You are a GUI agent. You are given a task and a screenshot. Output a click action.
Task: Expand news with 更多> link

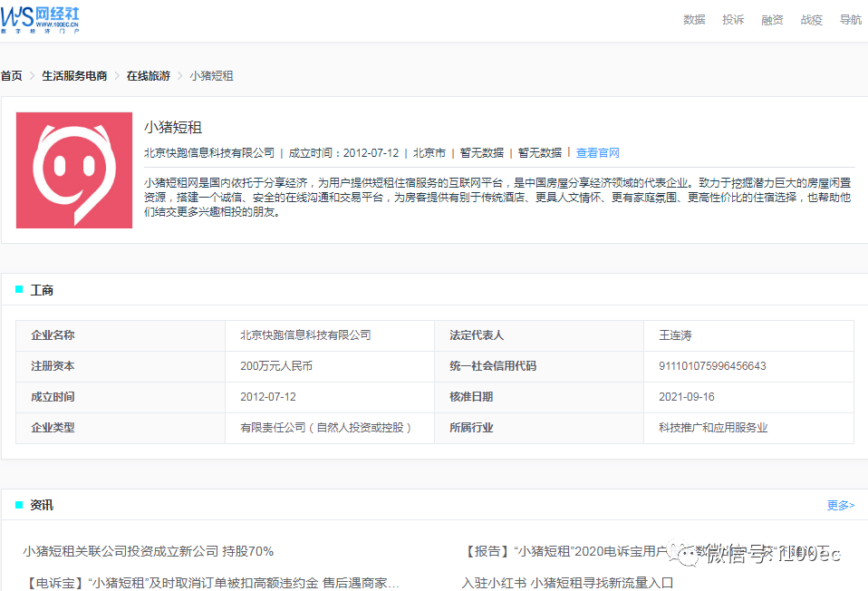click(840, 505)
